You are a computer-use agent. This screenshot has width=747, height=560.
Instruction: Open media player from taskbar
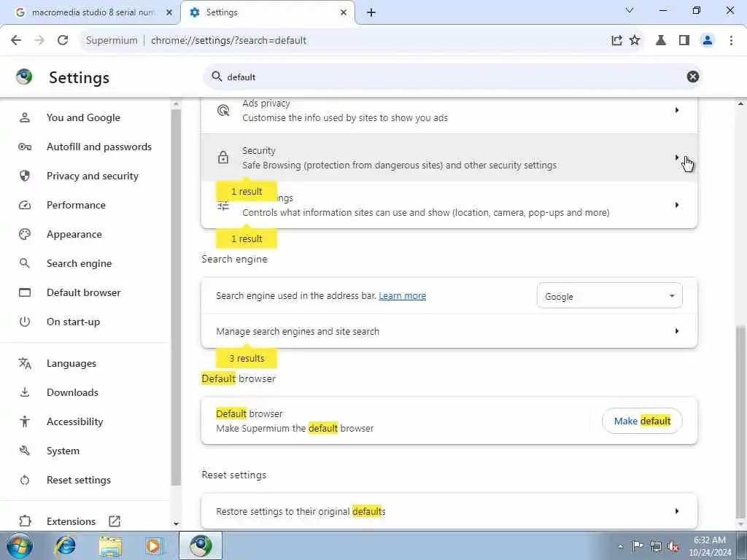155,545
